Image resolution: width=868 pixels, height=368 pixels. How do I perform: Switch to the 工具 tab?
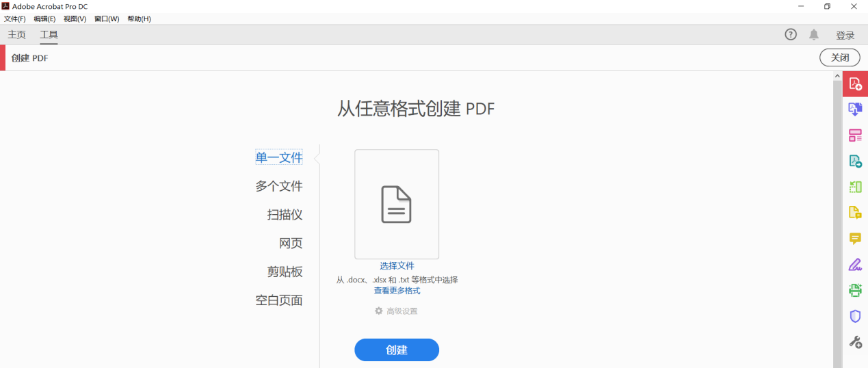(x=49, y=35)
